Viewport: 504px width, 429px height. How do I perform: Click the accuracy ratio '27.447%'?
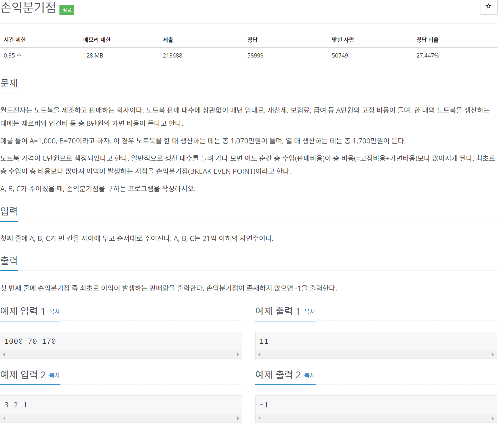click(428, 56)
